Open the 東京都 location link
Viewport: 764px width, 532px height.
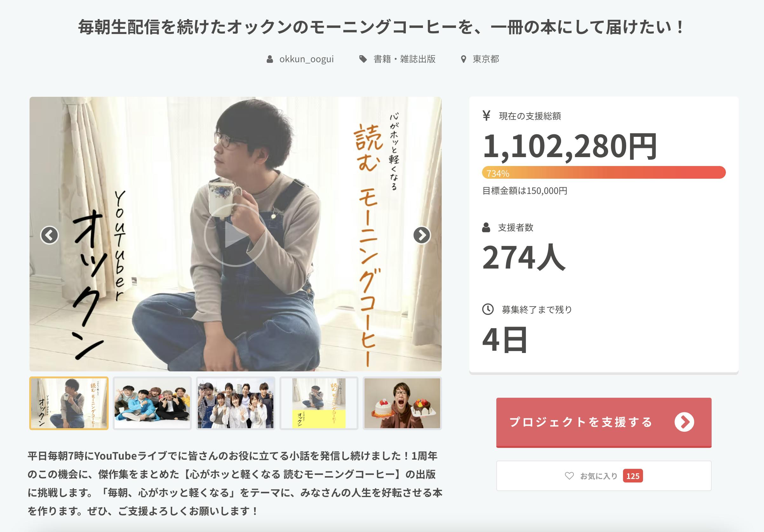click(486, 59)
